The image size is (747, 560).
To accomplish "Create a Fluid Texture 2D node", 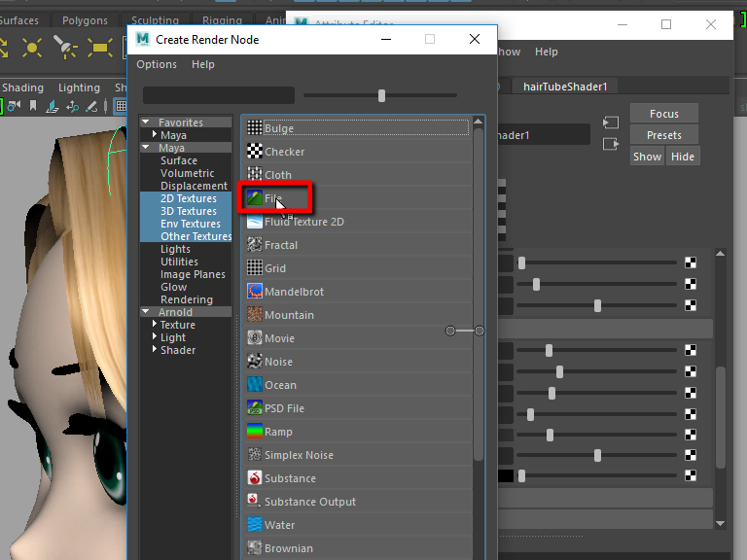I will click(x=357, y=222).
